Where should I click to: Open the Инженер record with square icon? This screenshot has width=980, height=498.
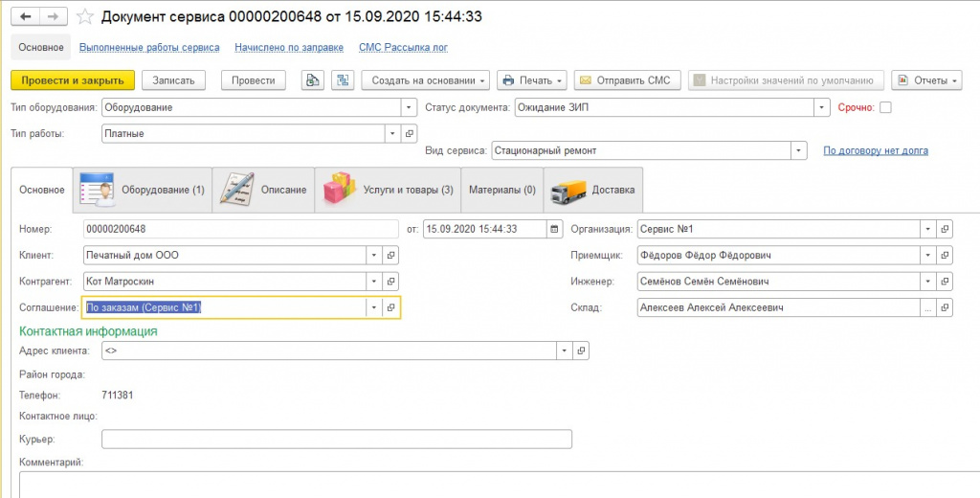click(x=945, y=282)
